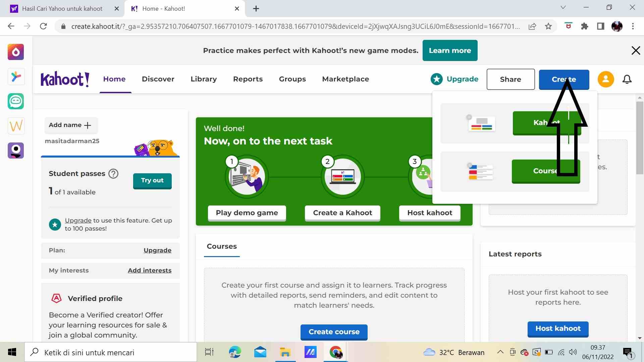Click the page vertical scrollbar
Screen dimensions: 644x362
(x=640, y=137)
